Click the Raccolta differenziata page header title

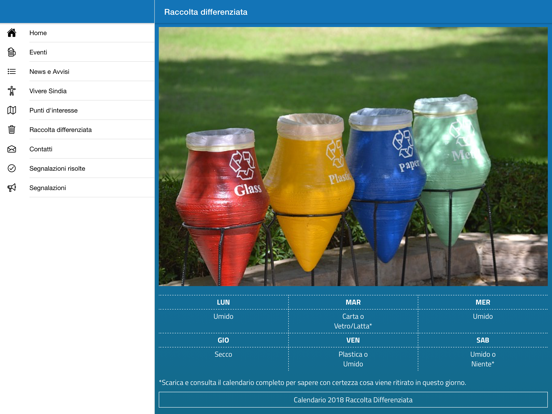(206, 12)
